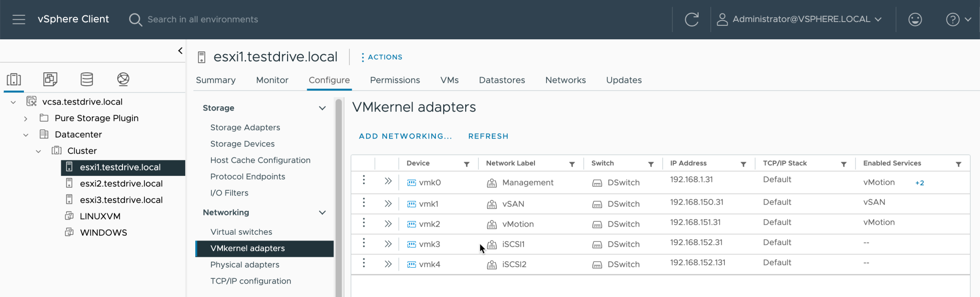Open the smiley feedback icon
Screen dimensions: 980x297
(915, 19)
